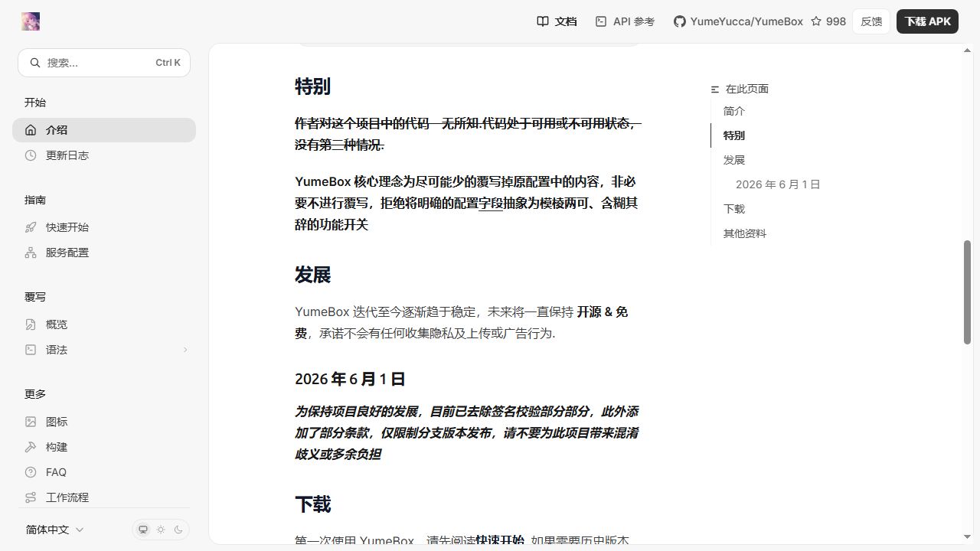Click the 下载 section heading
980x551 pixels.
pyautogui.click(x=312, y=504)
